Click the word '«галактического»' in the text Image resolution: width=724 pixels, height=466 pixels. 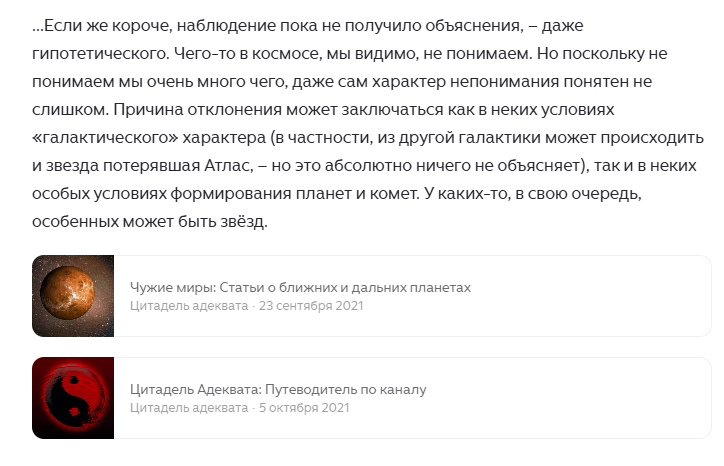(105, 138)
